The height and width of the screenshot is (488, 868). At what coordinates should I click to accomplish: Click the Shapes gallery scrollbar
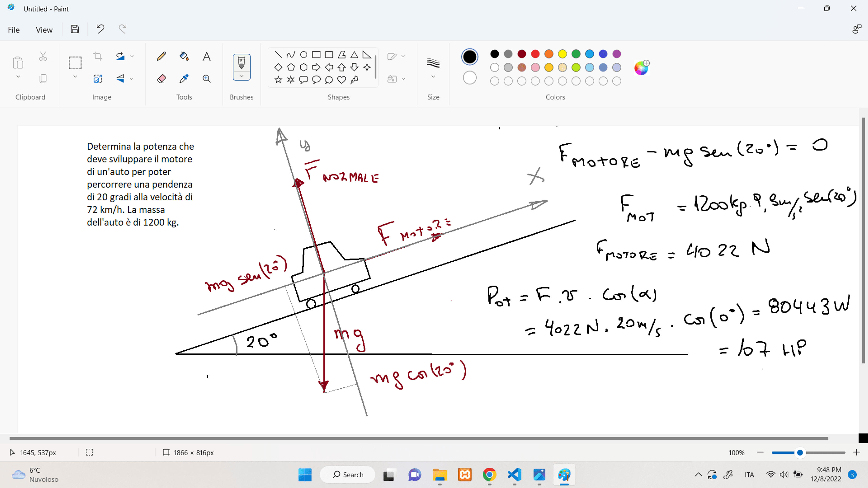pos(375,67)
